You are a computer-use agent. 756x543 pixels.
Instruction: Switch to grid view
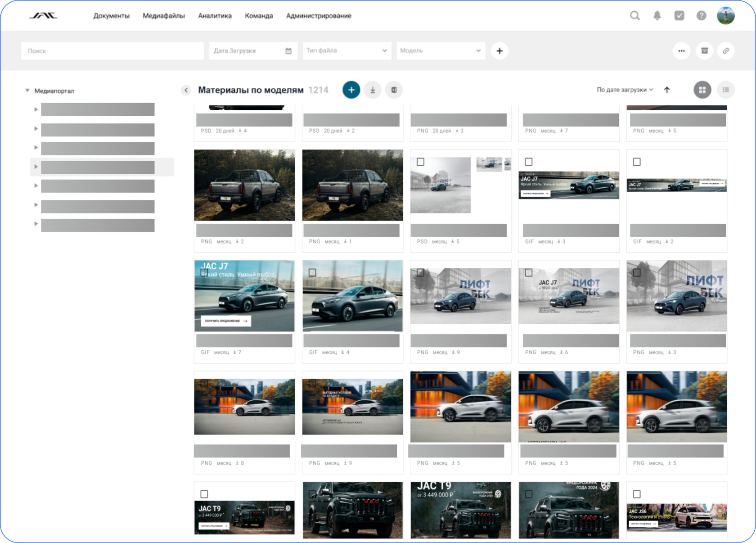[x=702, y=90]
